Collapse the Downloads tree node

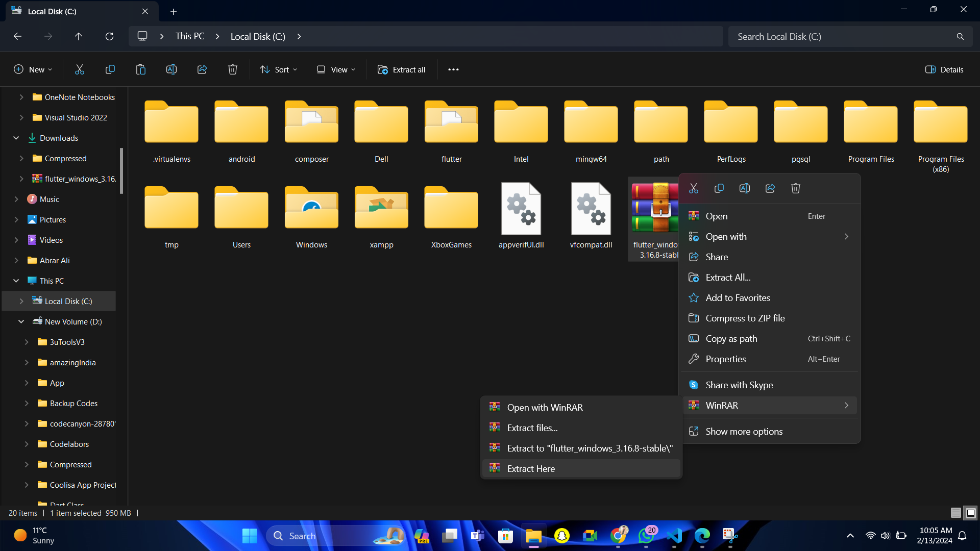(16, 138)
